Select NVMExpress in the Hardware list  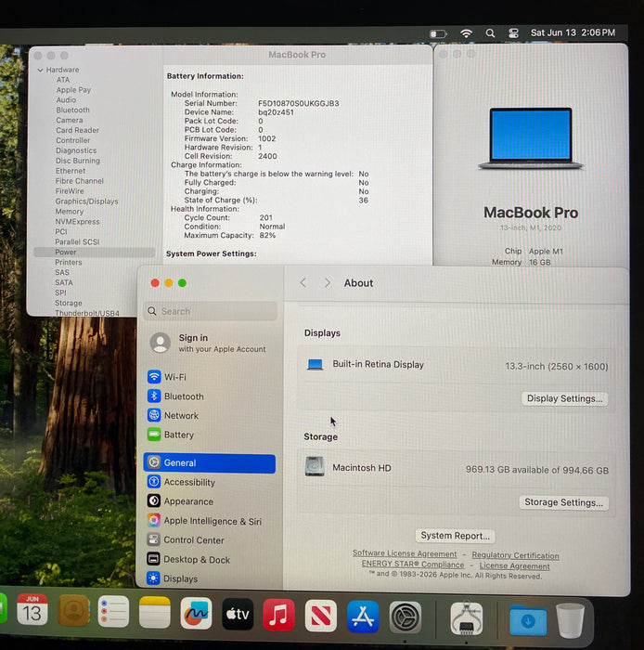pos(77,222)
